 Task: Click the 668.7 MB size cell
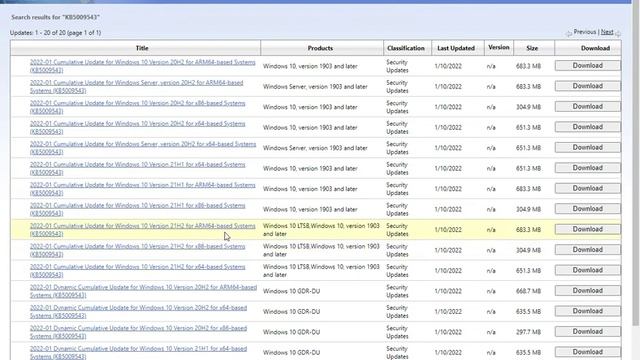[x=528, y=291]
